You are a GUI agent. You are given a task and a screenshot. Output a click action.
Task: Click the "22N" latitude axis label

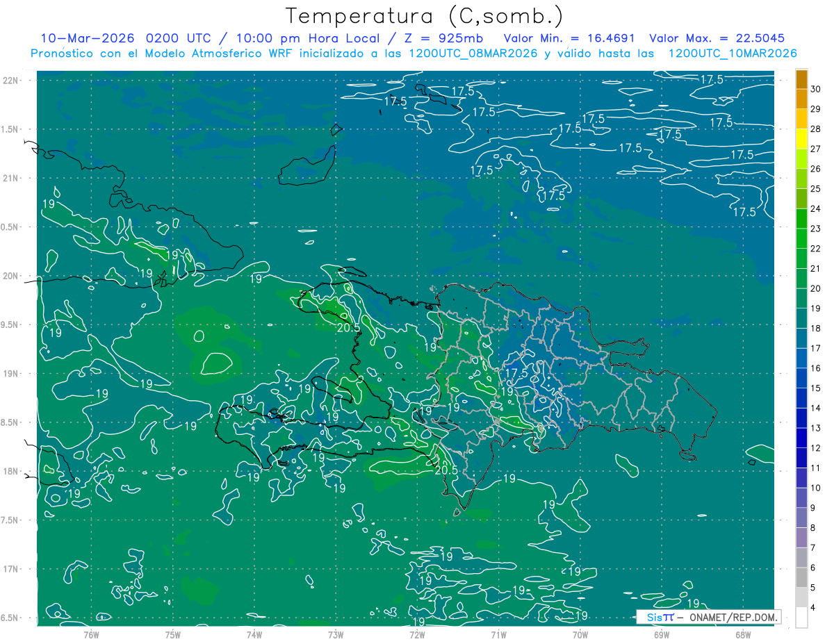(12, 80)
